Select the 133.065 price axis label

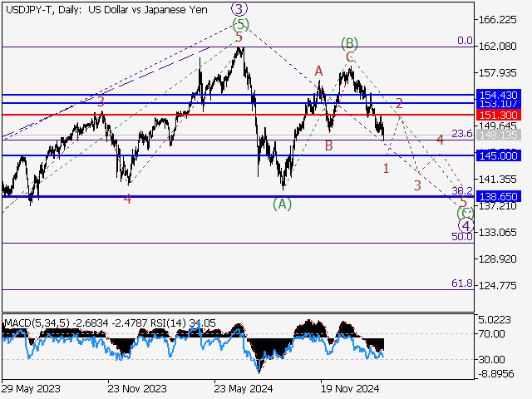coord(497,233)
